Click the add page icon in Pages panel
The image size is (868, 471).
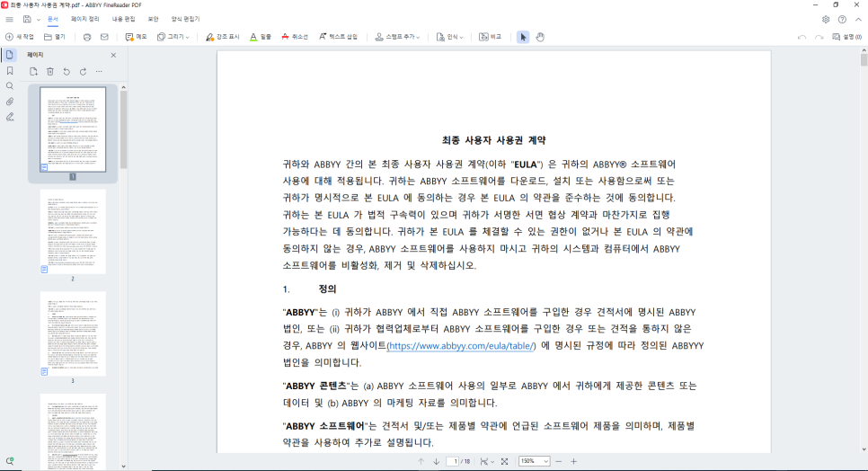(33, 71)
